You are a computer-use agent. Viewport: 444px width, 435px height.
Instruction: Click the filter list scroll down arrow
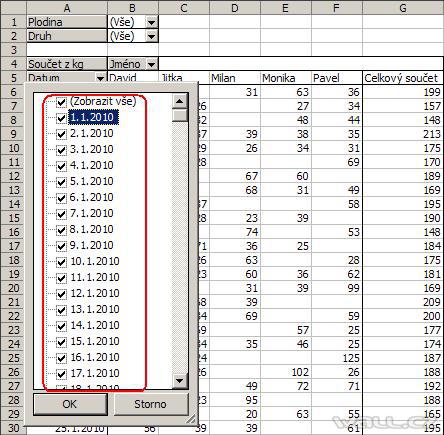click(x=180, y=380)
